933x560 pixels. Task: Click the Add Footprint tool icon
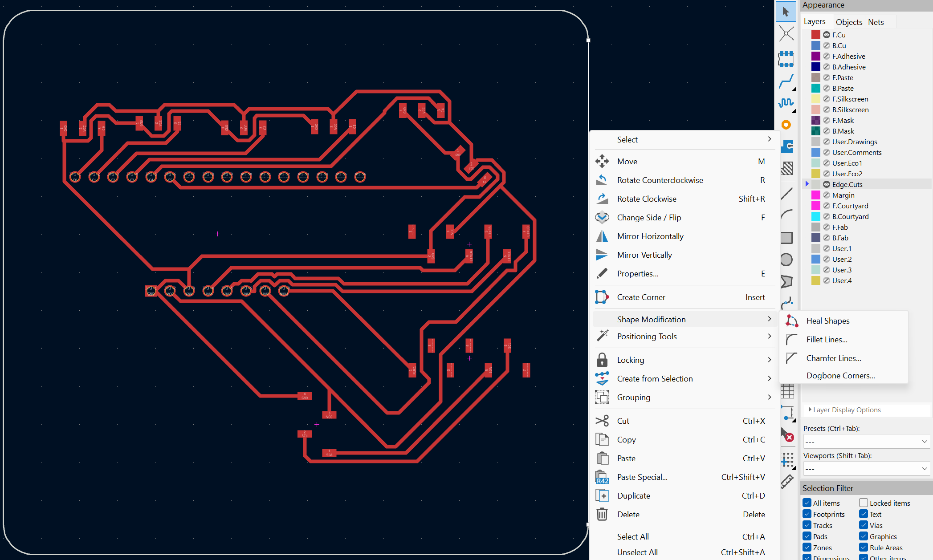(x=786, y=59)
